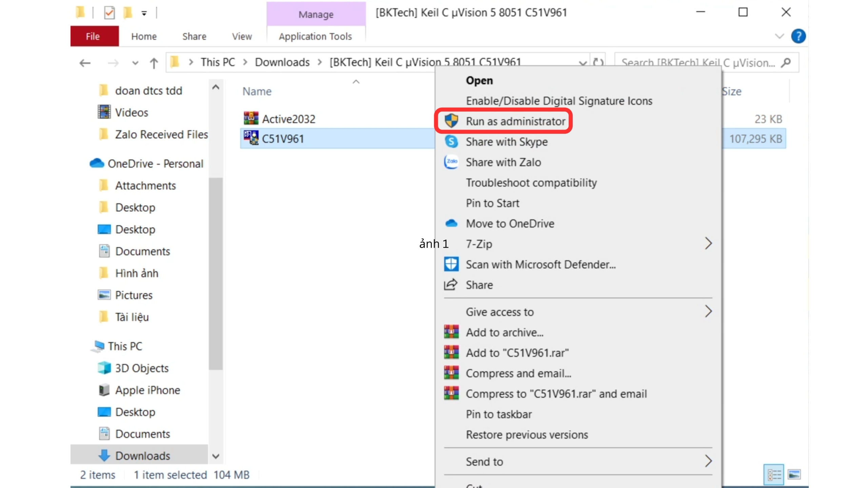Open the View ribbon tab
This screenshot has width=868, height=488.
coord(242,36)
